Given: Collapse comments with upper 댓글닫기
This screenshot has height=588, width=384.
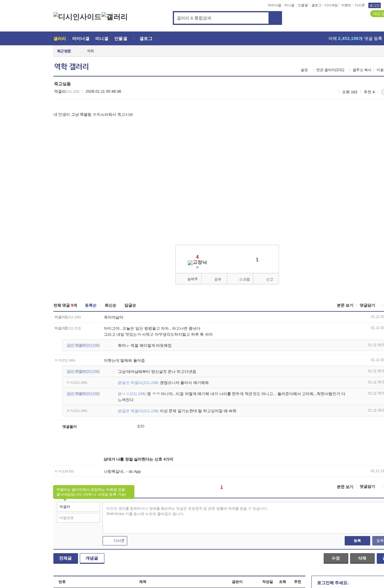Looking at the screenshot, I should coord(367,305).
